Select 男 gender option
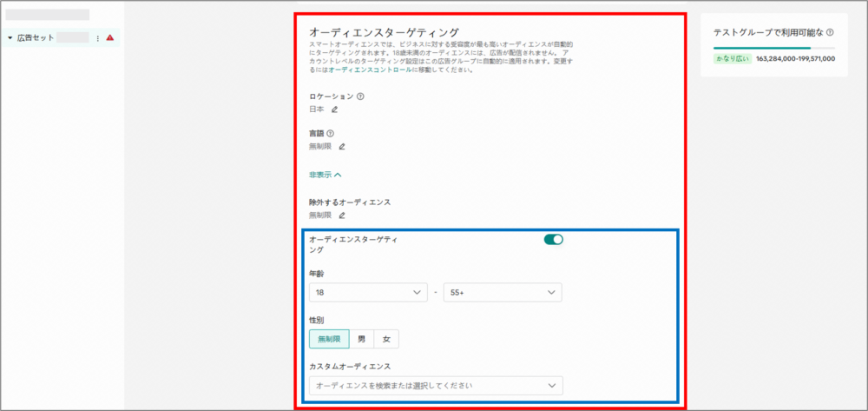Image resolution: width=868 pixels, height=411 pixels. pyautogui.click(x=362, y=339)
